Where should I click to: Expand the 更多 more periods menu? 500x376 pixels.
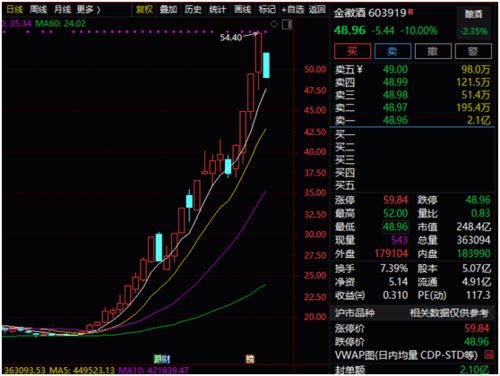(88, 9)
